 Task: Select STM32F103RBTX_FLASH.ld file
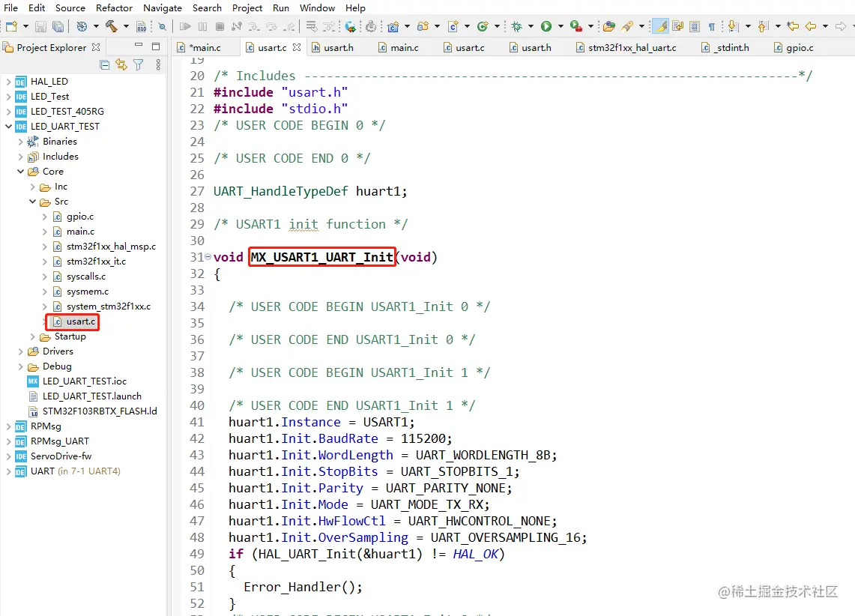tap(93, 411)
